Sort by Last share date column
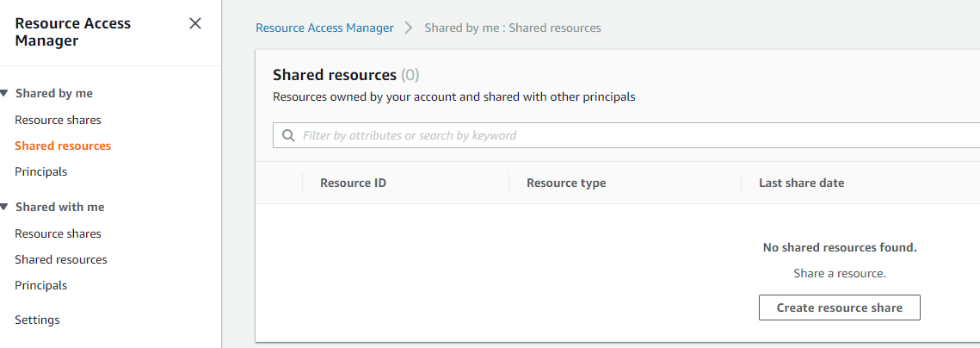 (801, 183)
